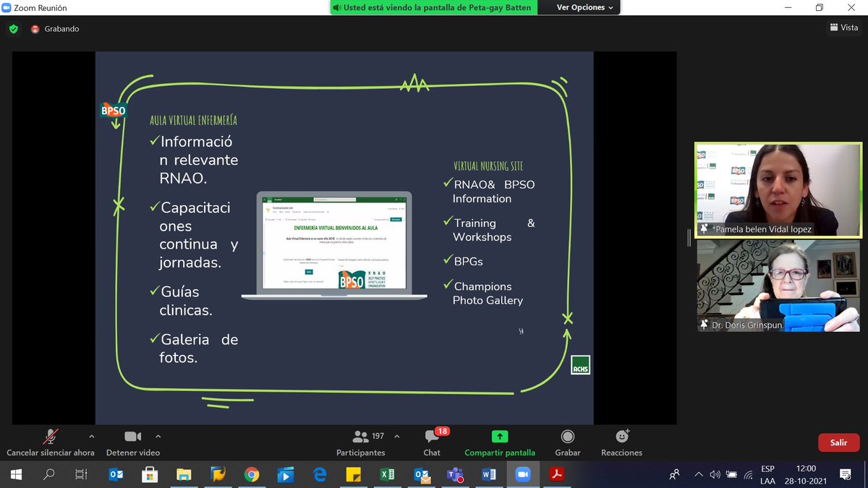The height and width of the screenshot is (488, 868).
Task: Click pin icon on Dr. Doris Grinspun's name
Action: click(x=704, y=325)
